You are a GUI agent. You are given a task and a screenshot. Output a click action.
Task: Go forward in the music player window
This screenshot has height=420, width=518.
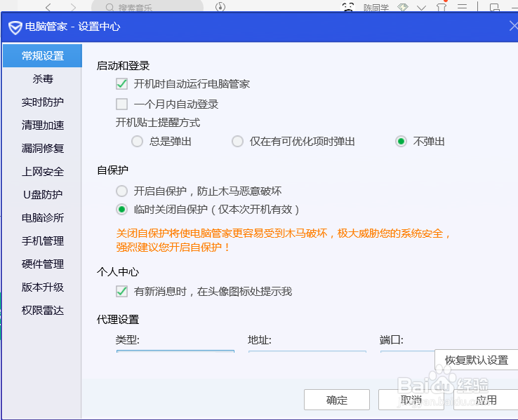point(73,7)
